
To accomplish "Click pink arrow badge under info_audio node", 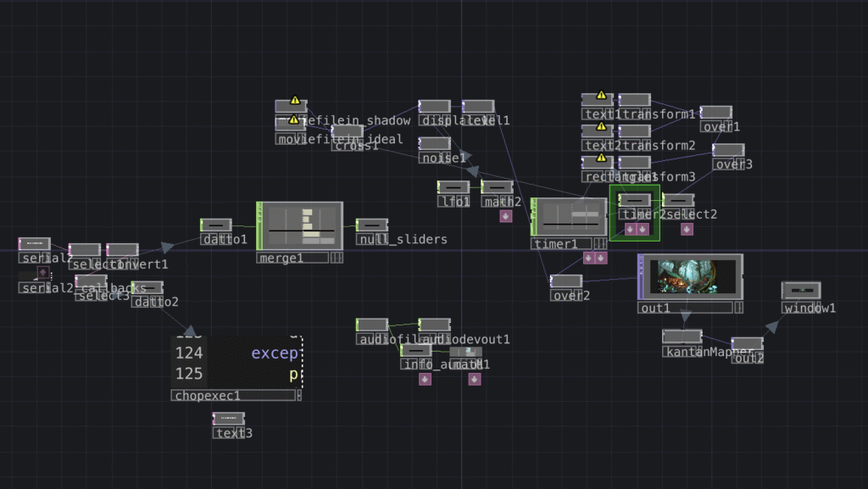I will (425, 379).
